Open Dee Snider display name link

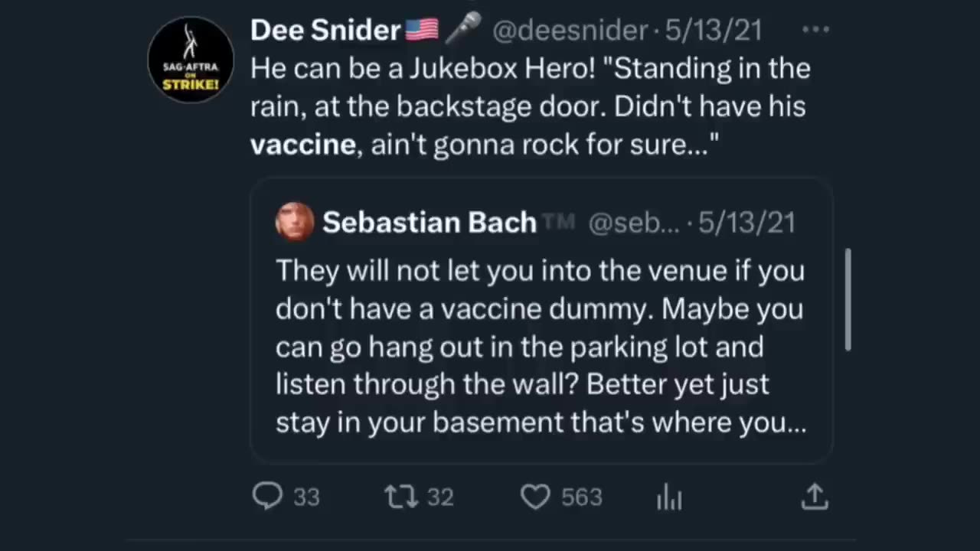click(x=325, y=30)
